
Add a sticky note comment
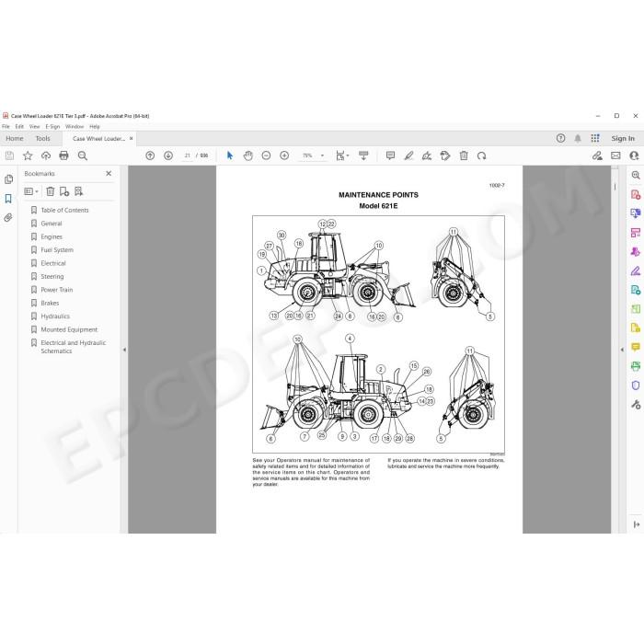pos(390,155)
